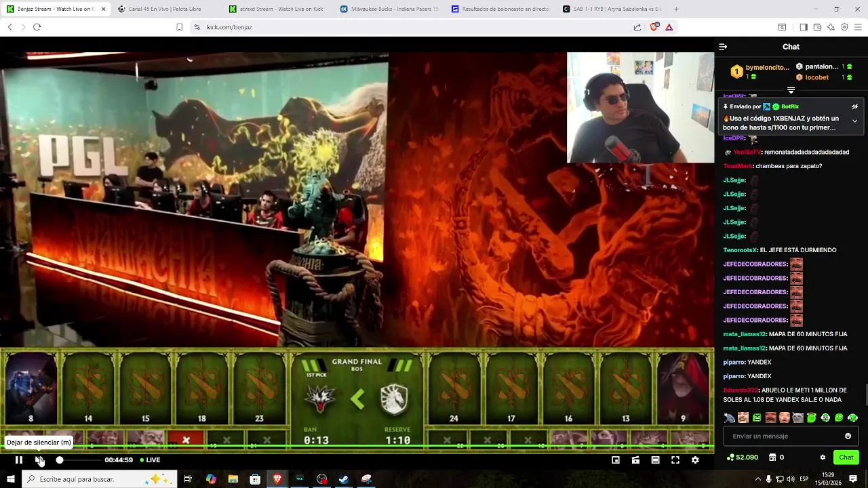
Task: Expand the gift leaderboard handle
Action: [791, 90]
